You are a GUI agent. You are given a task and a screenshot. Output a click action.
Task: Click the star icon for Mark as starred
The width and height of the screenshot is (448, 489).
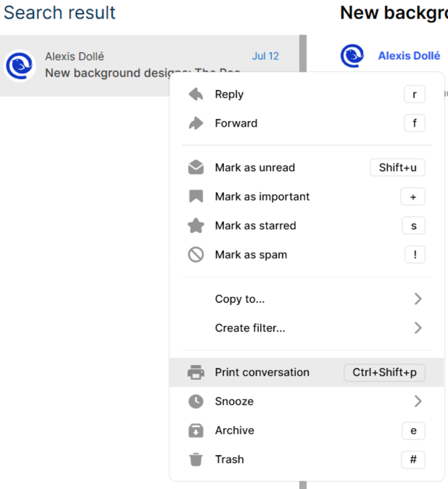click(x=196, y=225)
